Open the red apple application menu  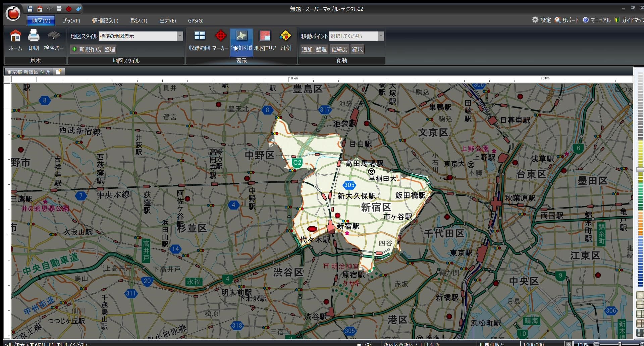click(13, 13)
